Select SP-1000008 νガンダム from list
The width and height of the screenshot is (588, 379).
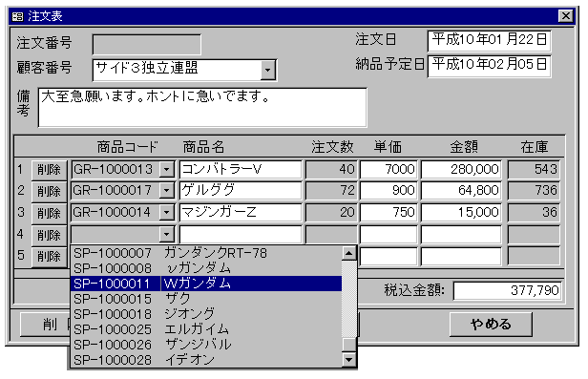[x=206, y=268]
